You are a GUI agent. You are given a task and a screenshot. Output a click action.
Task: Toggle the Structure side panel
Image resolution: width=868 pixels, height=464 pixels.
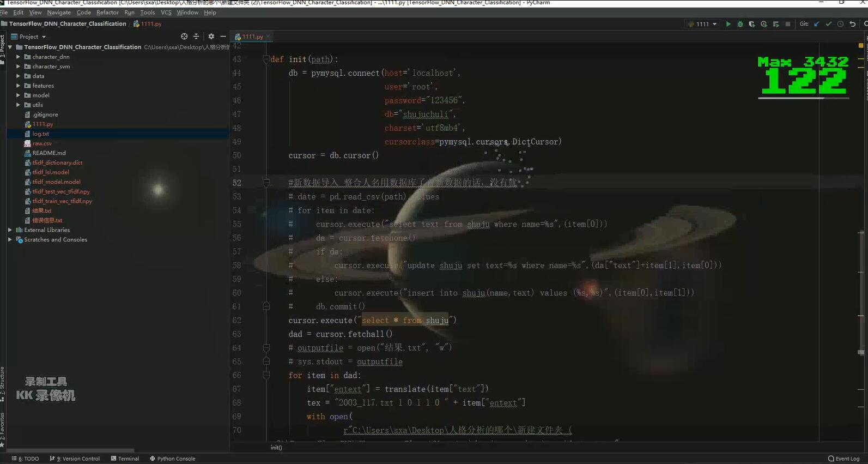pyautogui.click(x=3, y=384)
